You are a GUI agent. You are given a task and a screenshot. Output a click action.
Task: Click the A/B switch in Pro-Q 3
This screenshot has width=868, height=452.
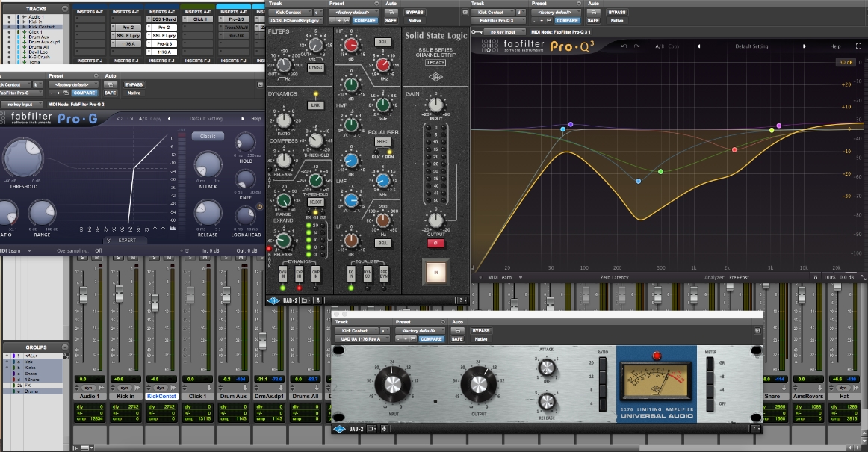pyautogui.click(x=660, y=46)
